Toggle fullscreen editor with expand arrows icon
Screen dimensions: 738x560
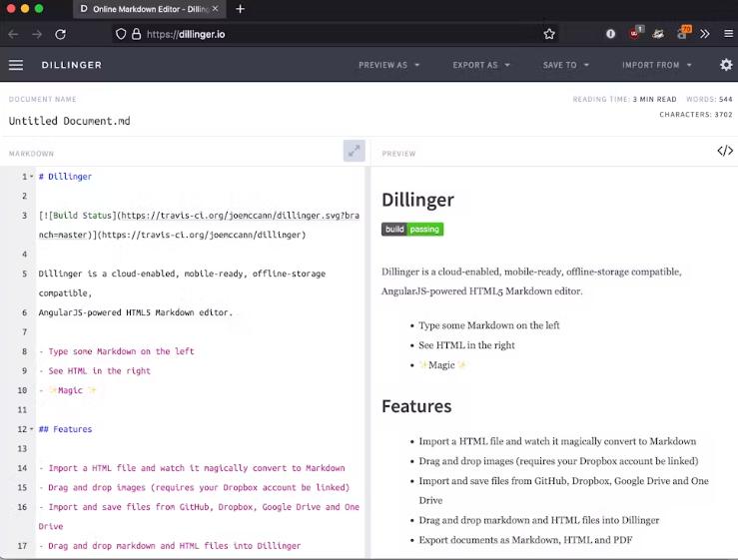pyautogui.click(x=354, y=151)
